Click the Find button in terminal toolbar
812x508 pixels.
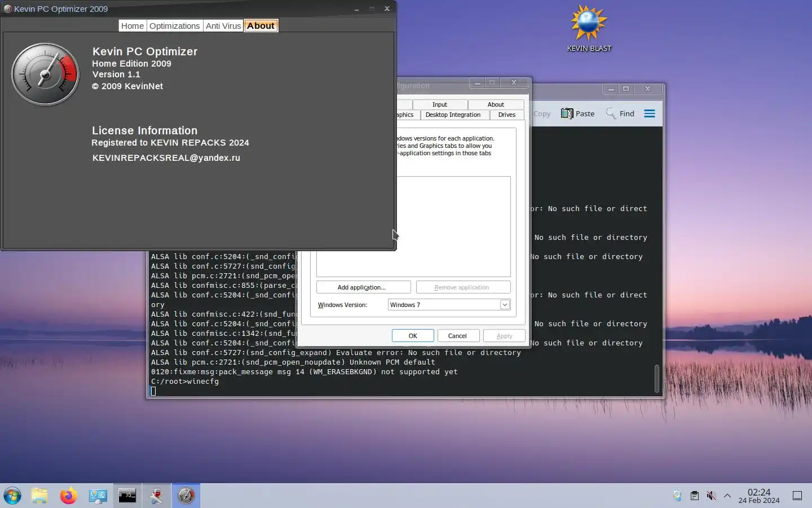click(620, 113)
